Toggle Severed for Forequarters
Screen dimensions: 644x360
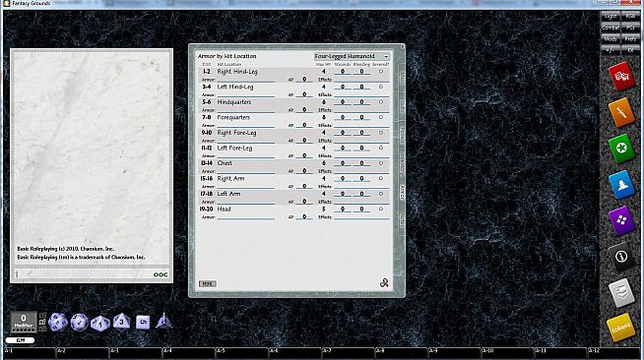pyautogui.click(x=381, y=117)
